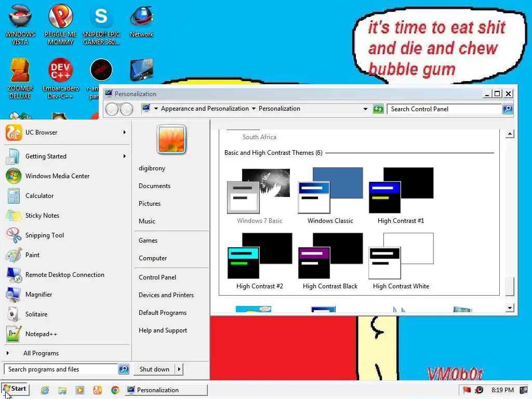Apply the High Contrast White theme
This screenshot has height=399, width=532.
(401, 262)
